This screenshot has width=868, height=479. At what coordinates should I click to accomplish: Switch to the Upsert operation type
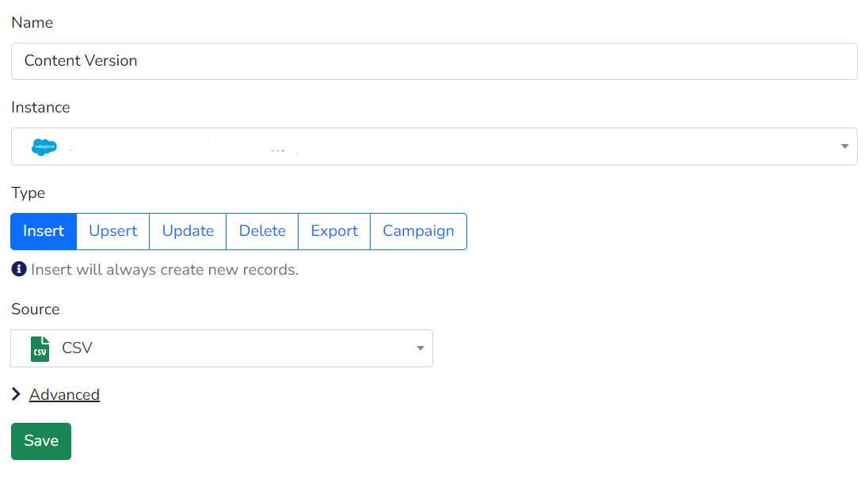(112, 231)
